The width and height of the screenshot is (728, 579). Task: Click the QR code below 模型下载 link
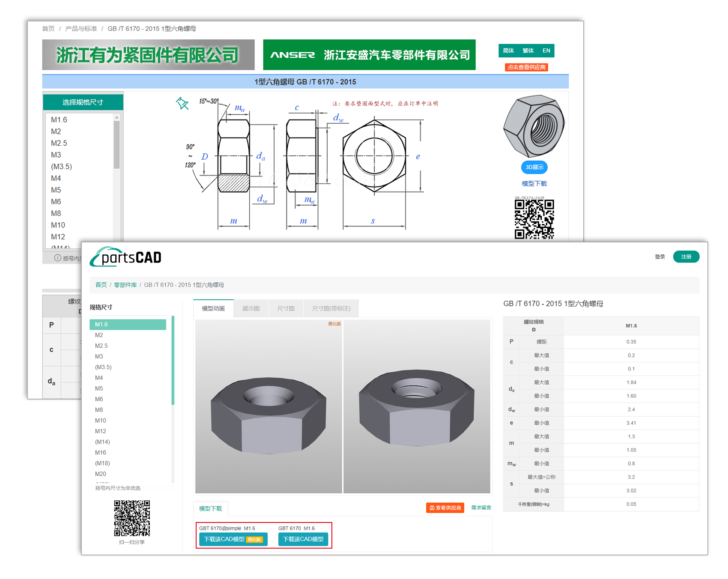tap(534, 219)
